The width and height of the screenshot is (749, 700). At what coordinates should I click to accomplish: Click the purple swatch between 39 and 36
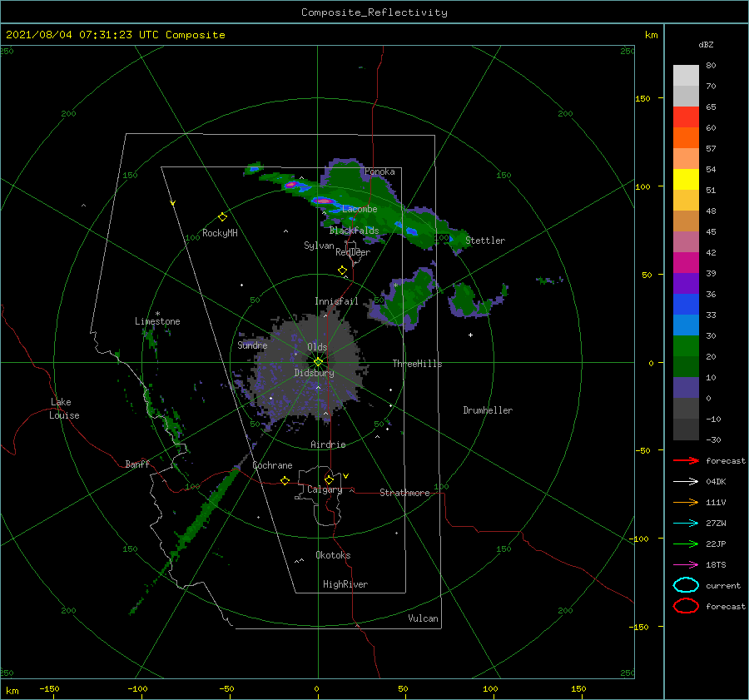tap(686, 283)
